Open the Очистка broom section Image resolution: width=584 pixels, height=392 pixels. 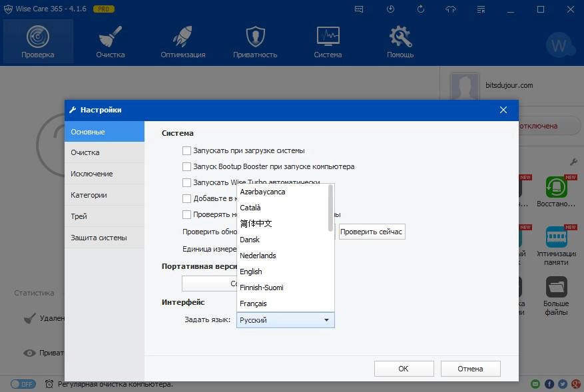coord(111,41)
